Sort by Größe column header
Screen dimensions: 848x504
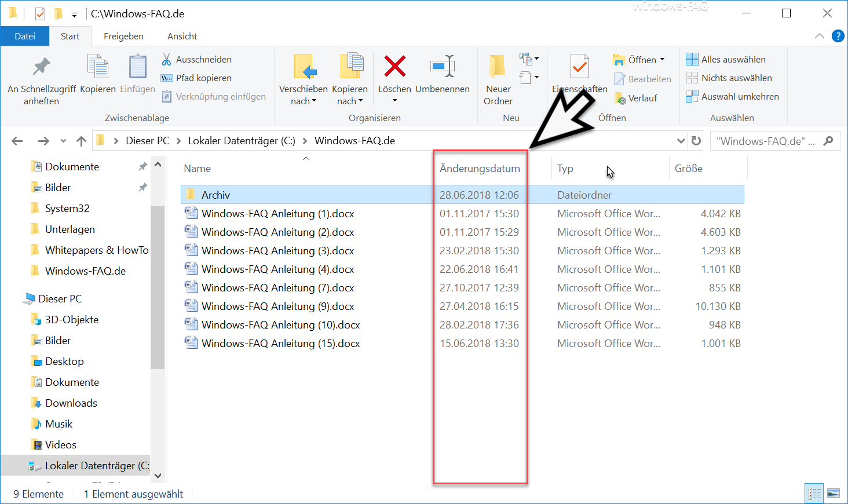point(688,169)
